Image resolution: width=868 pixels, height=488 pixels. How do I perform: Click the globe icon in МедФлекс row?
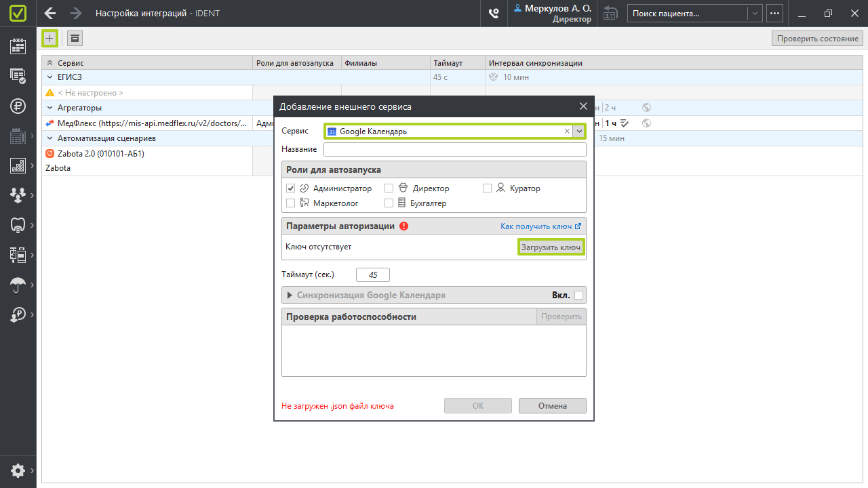point(647,123)
